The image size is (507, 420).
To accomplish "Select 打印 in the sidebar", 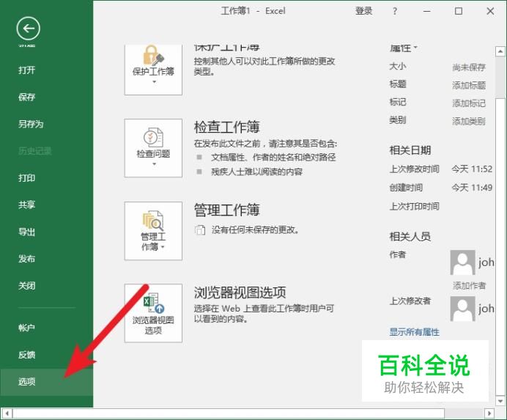I will tap(27, 177).
